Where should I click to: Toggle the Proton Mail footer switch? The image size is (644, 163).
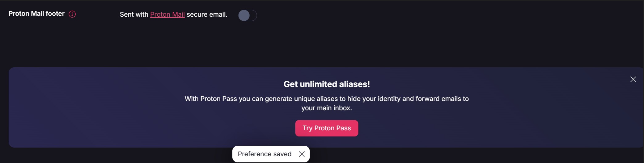pos(247,15)
